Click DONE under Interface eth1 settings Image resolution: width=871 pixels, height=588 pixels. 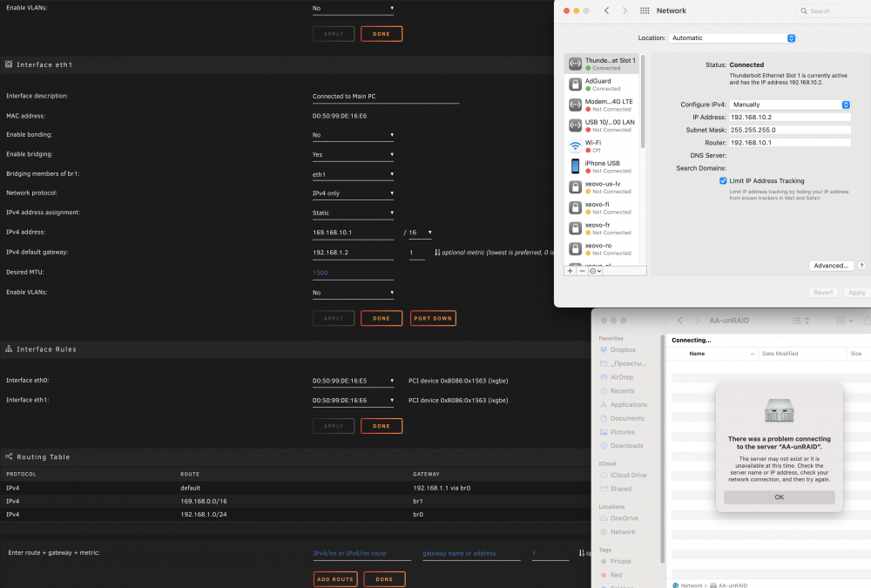coord(381,319)
